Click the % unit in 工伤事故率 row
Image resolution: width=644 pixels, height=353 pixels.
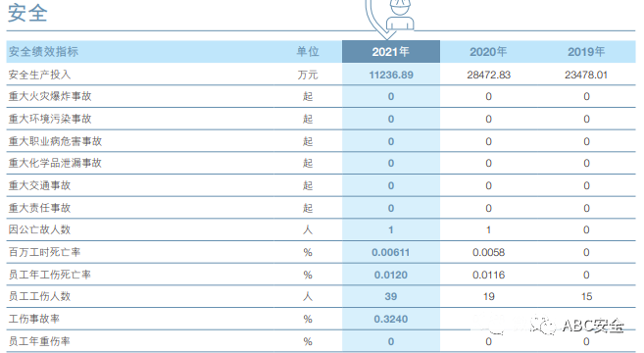pos(308,319)
